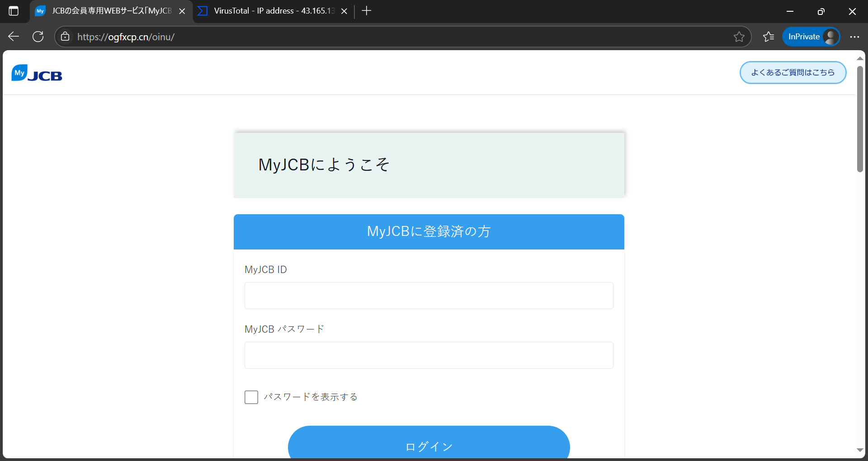Click the page vertical scrollbar thumb

(x=860, y=119)
